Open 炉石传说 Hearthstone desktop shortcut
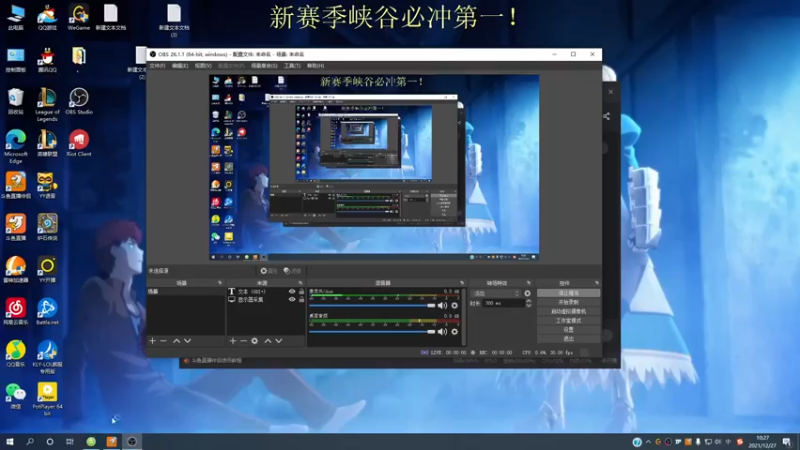The image size is (800, 450). point(47,228)
